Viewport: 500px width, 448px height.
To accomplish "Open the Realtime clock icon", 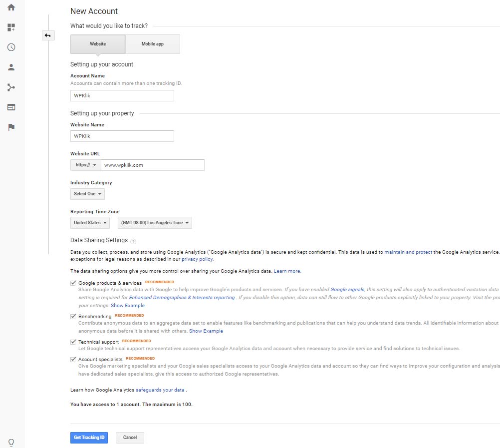I will (x=11, y=47).
